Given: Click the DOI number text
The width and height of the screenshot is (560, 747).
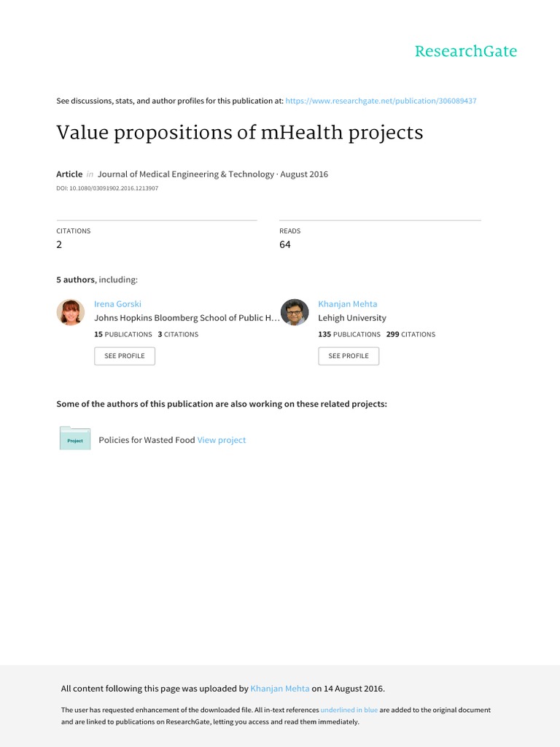Looking at the screenshot, I should [107, 188].
